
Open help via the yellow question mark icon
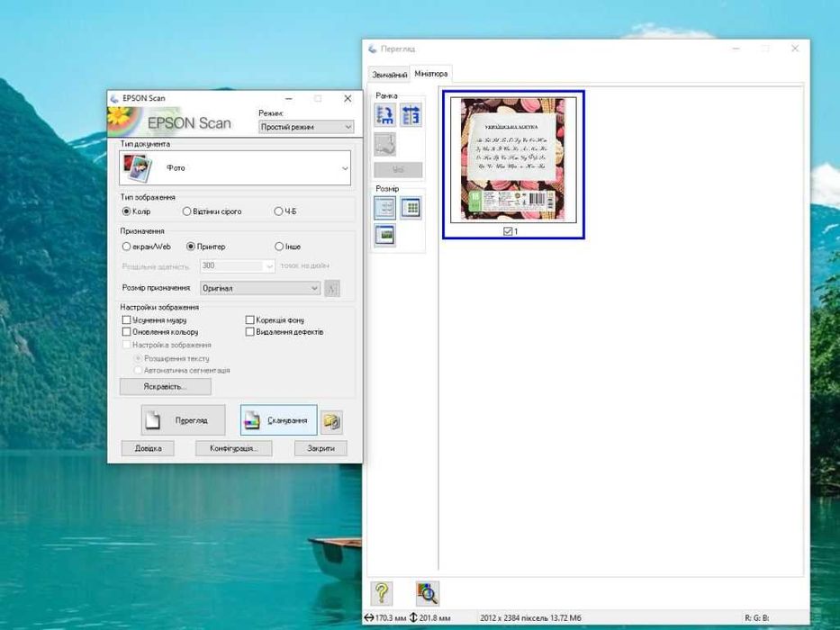tap(382, 593)
